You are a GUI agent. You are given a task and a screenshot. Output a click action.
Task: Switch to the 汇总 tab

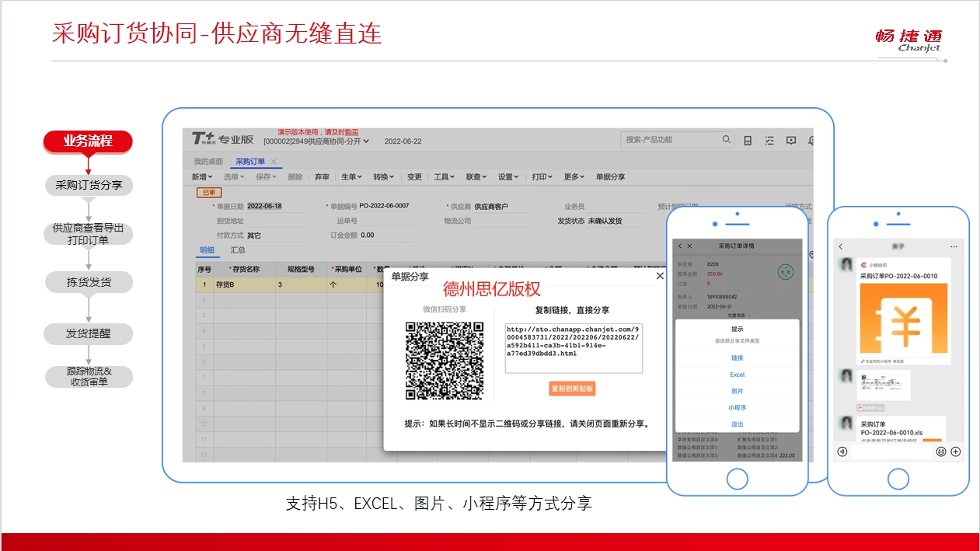[x=238, y=250]
